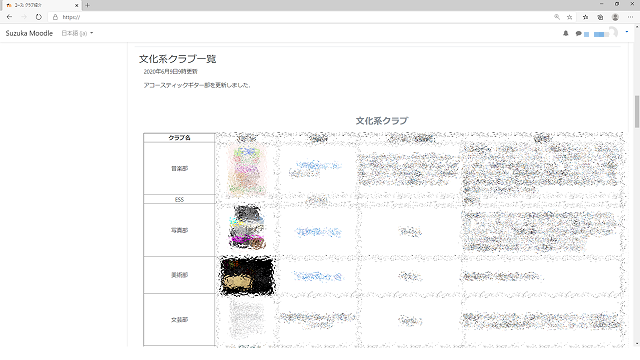
Task: Click the address bar URL field
Action: click(302, 17)
